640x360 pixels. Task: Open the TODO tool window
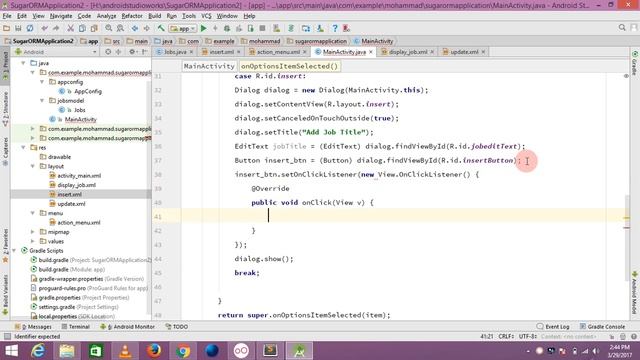[x=177, y=327]
